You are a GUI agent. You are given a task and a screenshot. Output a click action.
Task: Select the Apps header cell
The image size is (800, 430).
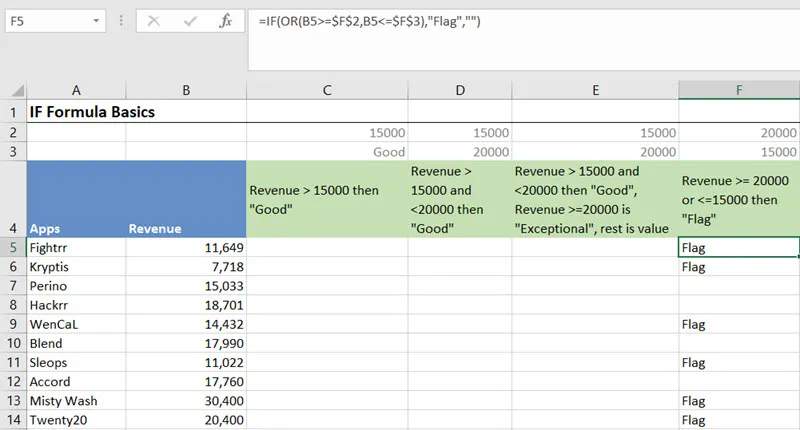click(76, 228)
